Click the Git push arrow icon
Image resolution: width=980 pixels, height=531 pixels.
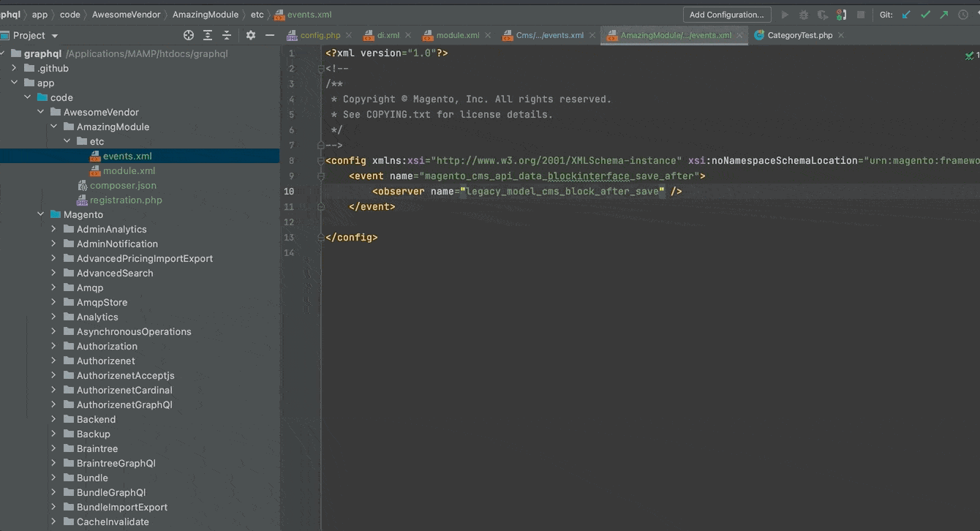(x=943, y=15)
